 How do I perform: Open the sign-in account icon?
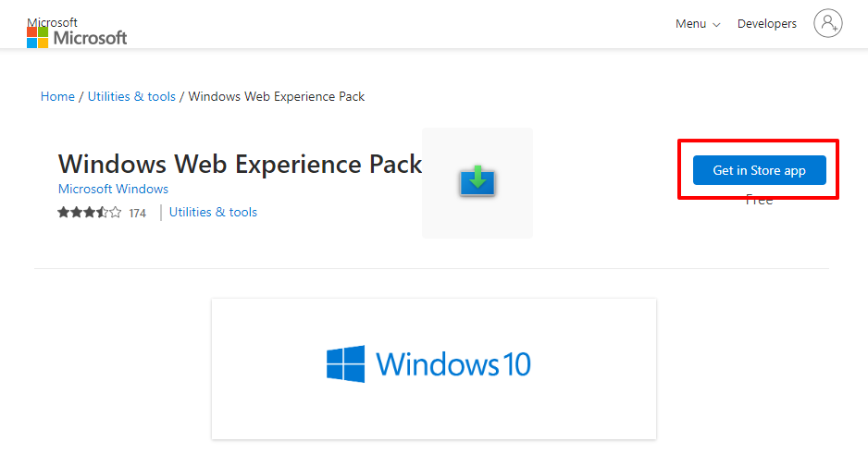[827, 23]
